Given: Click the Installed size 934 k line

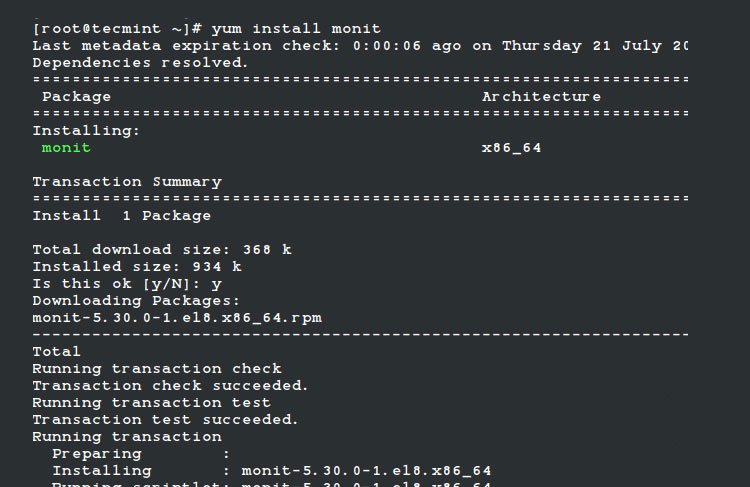Looking at the screenshot, I should pyautogui.click(x=137, y=266).
